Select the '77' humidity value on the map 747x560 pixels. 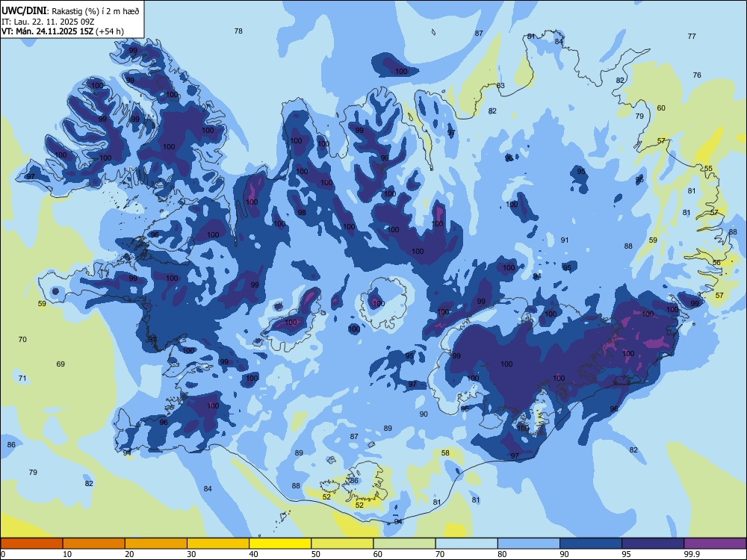pos(692,36)
